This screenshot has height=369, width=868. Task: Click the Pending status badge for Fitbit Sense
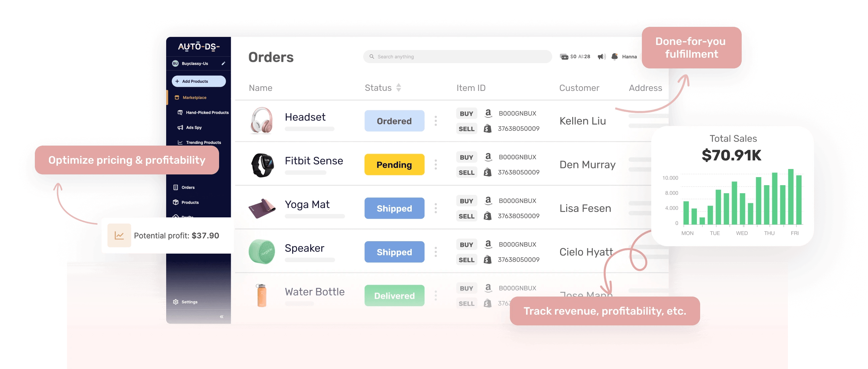point(394,165)
